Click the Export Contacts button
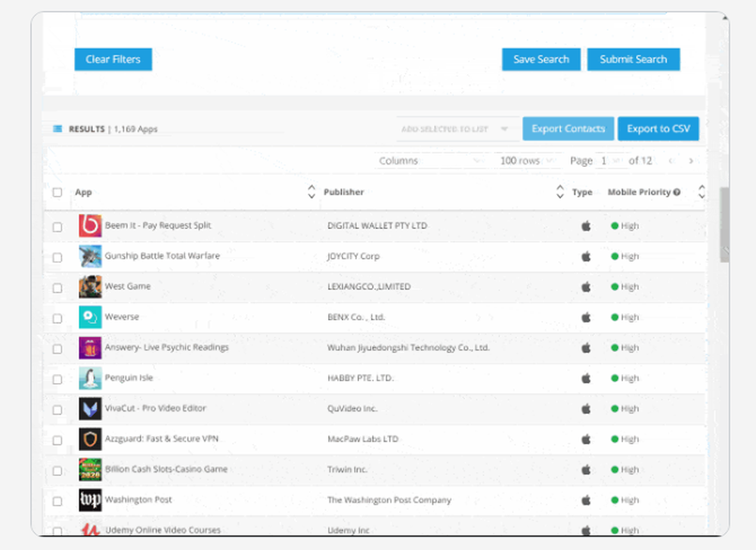The image size is (756, 550). coord(569,128)
